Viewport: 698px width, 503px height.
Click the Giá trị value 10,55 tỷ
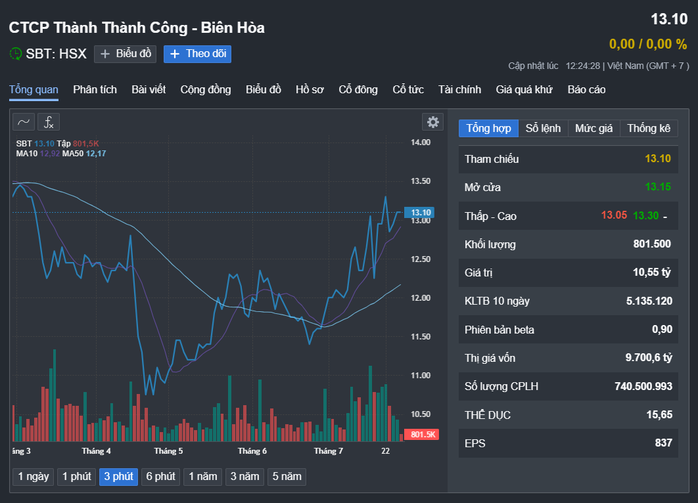coord(652,272)
